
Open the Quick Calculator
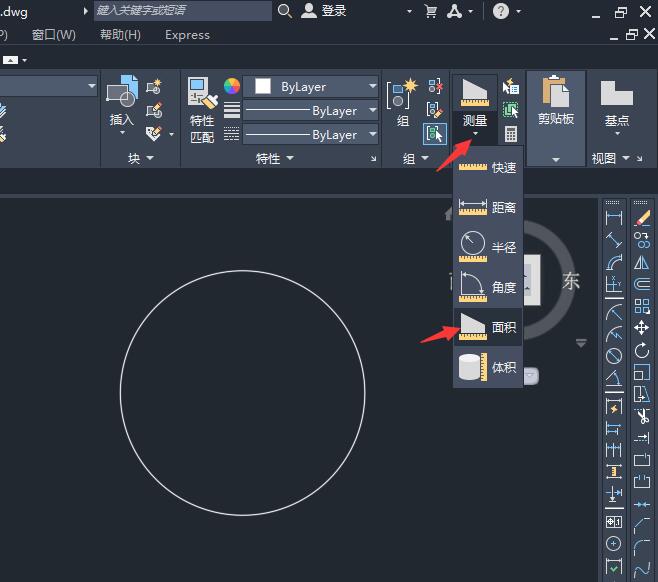510,134
